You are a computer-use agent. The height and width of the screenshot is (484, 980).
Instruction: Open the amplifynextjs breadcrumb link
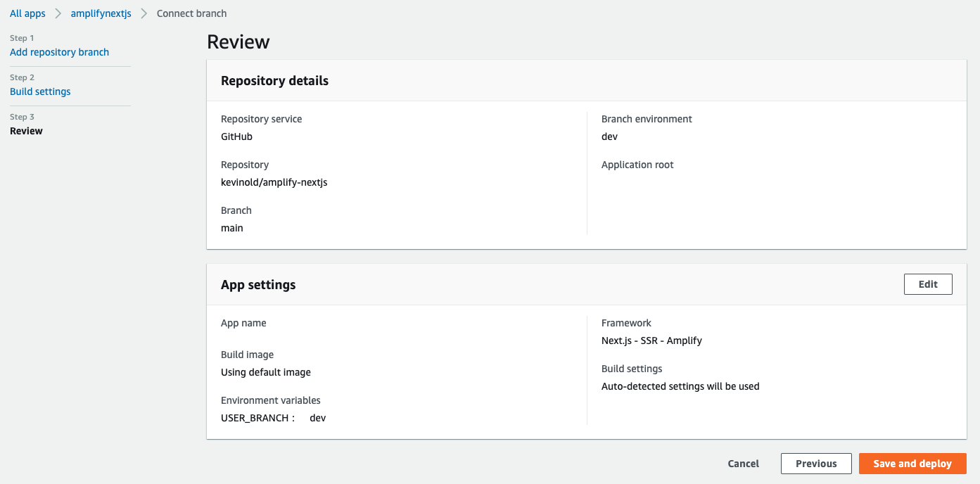point(101,13)
